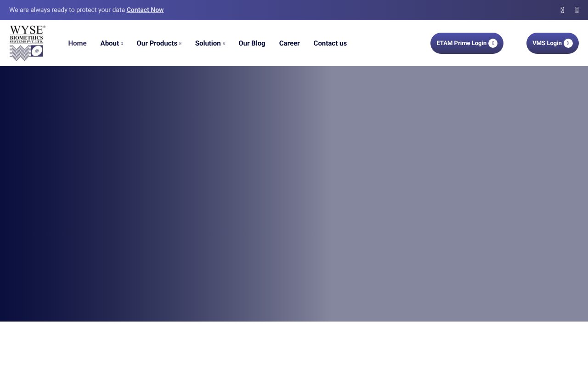Screen dimensions: 588x368
Task: Click the arrow icon inside VMS Login
Action: [568, 43]
